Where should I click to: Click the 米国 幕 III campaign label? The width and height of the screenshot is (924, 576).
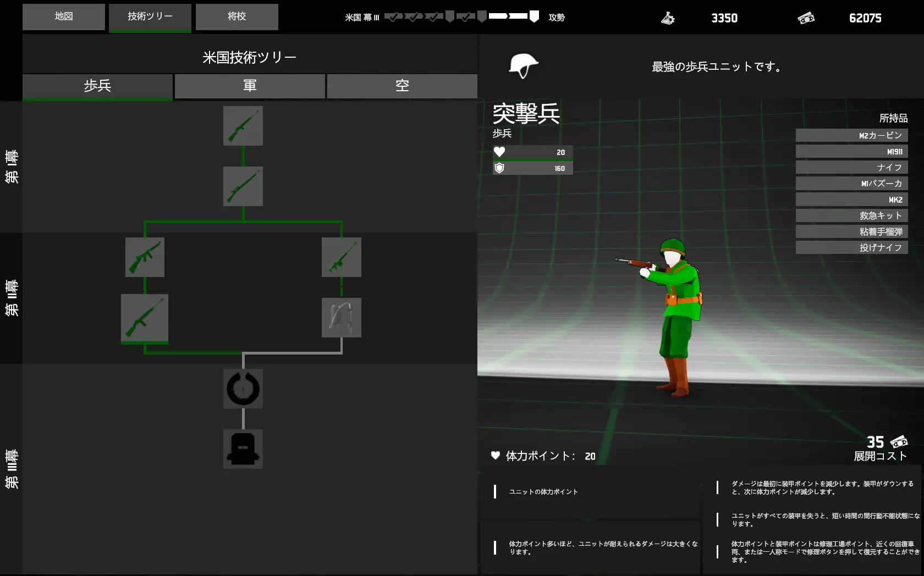click(x=362, y=18)
